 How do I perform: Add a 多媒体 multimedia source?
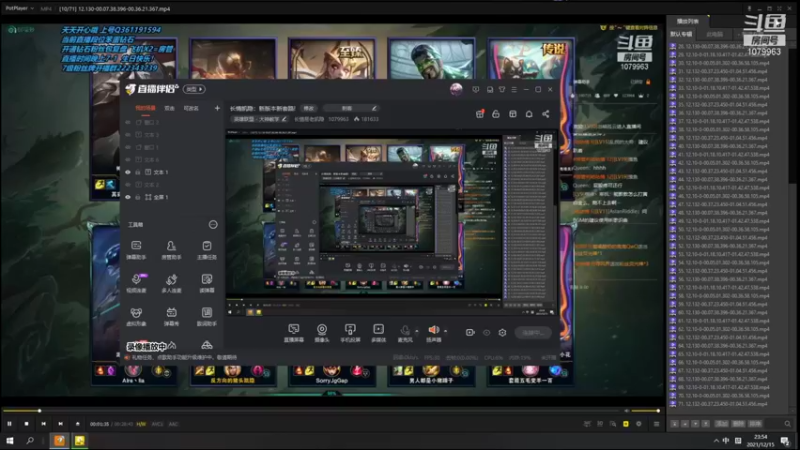[x=379, y=333]
